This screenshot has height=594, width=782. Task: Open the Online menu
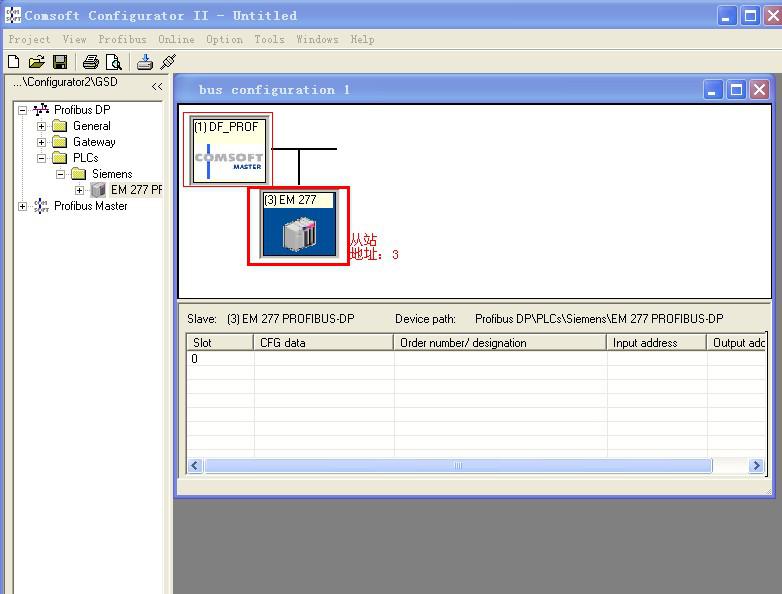coord(176,39)
